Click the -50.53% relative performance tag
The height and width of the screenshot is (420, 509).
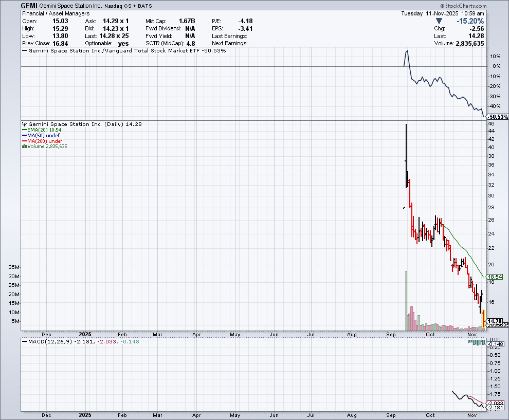tap(498, 117)
